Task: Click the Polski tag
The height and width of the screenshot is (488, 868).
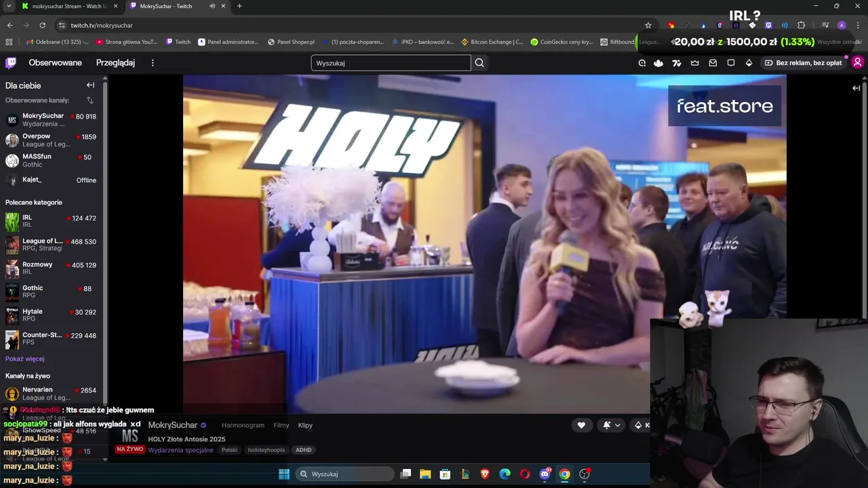Action: 229,450
